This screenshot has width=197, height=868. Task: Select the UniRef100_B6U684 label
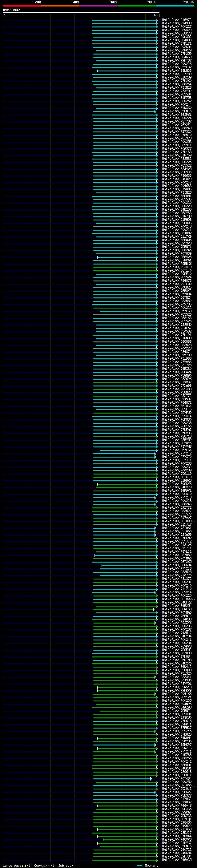(x=176, y=565)
